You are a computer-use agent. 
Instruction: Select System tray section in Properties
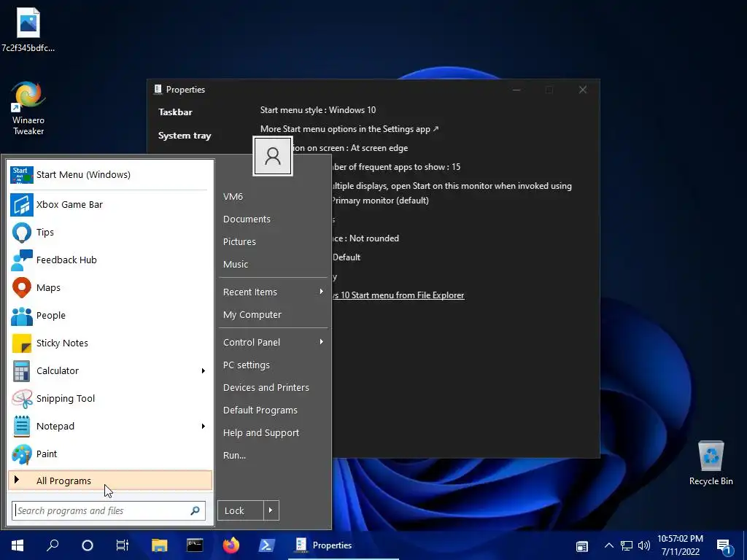coord(185,136)
